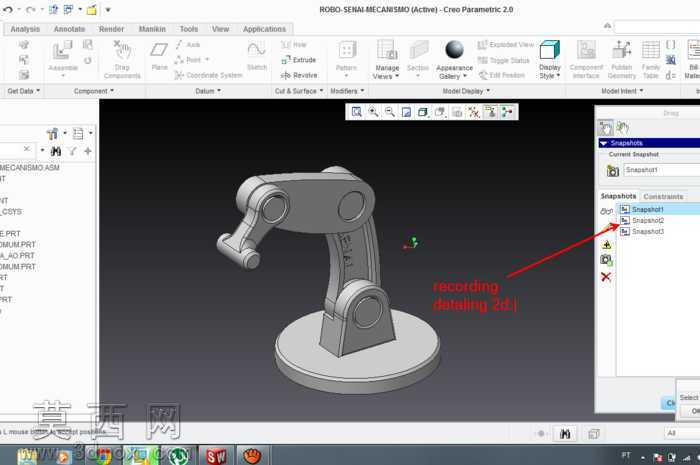Click the Undo arrow in quick access toolbar
Image resolution: width=700 pixels, height=465 pixels.
pos(8,9)
